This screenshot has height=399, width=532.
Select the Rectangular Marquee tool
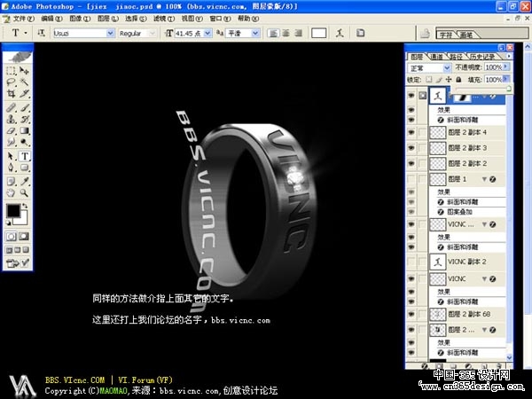click(x=12, y=71)
